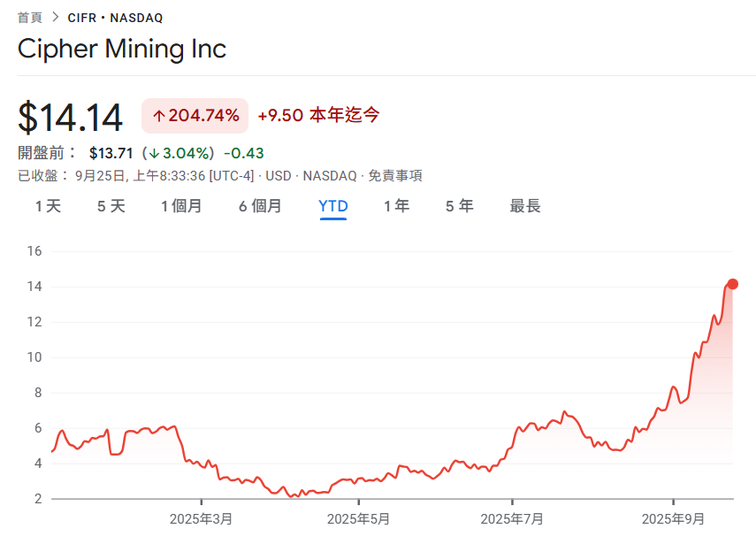Viewport: 756px width, 544px height.
Task: Select the 1年 chart range
Action: click(x=396, y=205)
